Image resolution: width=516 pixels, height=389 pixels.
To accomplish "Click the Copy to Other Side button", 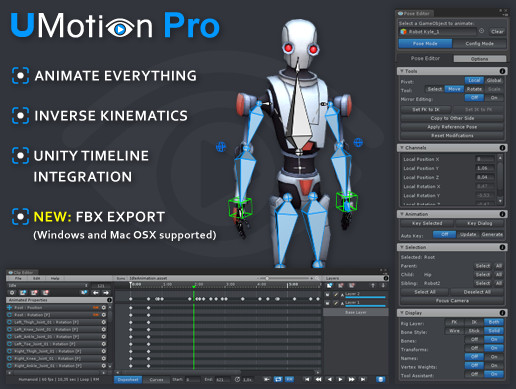I will point(452,118).
